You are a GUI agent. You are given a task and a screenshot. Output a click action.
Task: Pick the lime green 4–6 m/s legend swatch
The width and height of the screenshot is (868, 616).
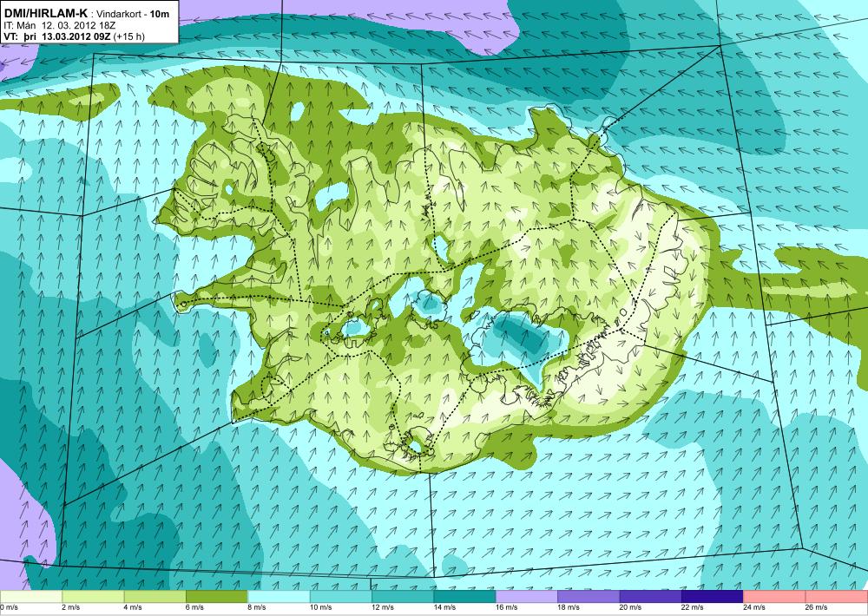(x=155, y=597)
